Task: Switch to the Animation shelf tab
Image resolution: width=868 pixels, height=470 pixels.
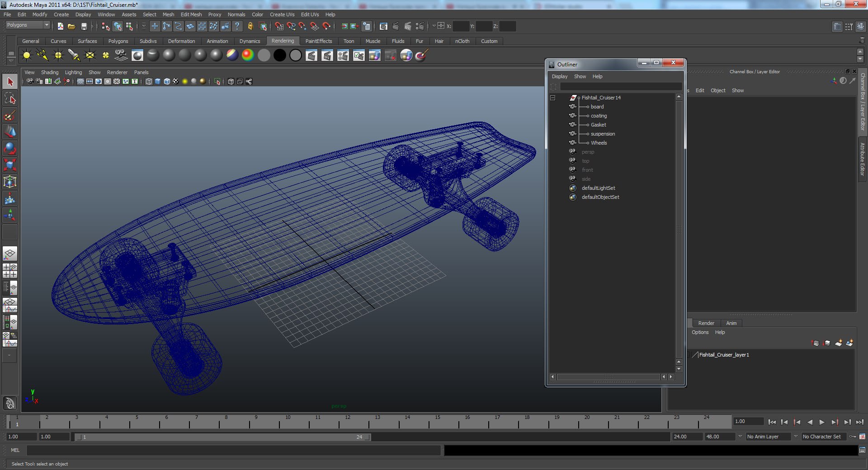Action: click(x=217, y=41)
